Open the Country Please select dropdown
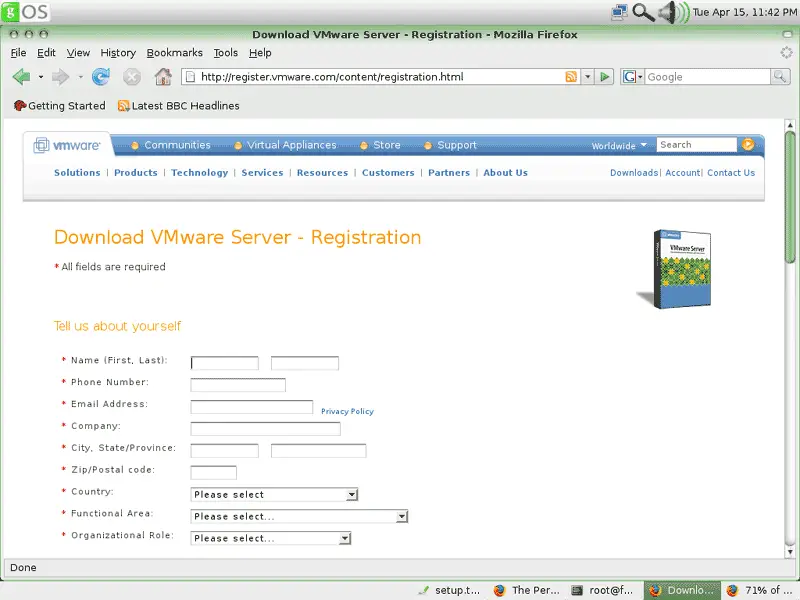The width and height of the screenshot is (800, 600). point(274,494)
